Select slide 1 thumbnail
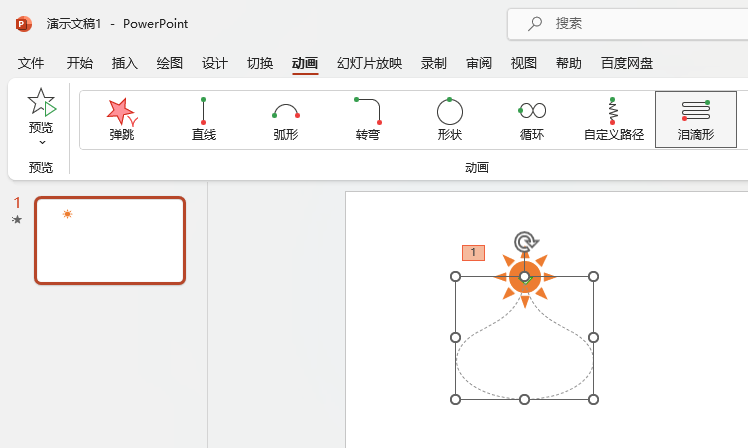748x448 pixels. click(110, 240)
